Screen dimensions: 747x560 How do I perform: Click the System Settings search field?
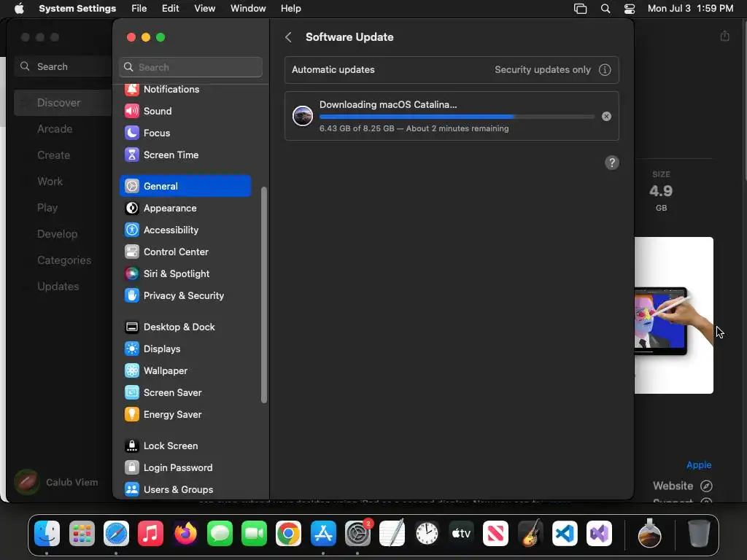coord(190,67)
